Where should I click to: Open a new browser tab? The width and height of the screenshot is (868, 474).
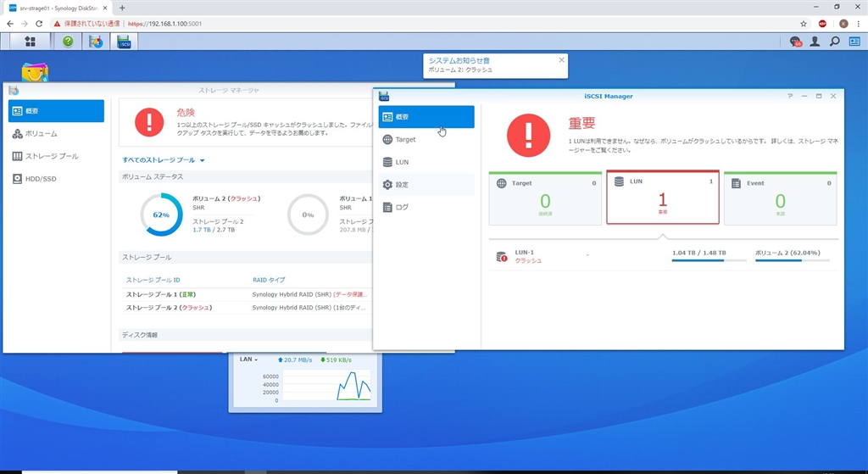coord(122,8)
